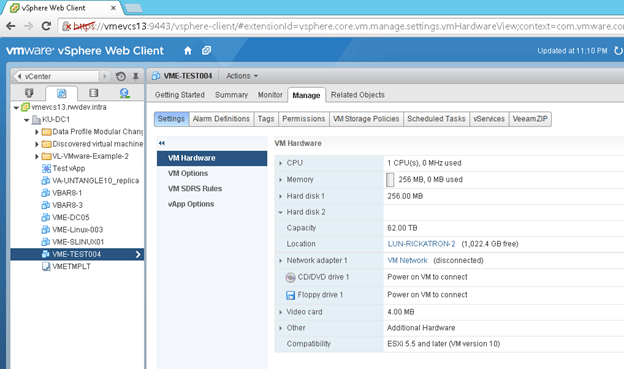Go back to vCenter in navigator
Screen dimensions: 624x369
(56, 76)
